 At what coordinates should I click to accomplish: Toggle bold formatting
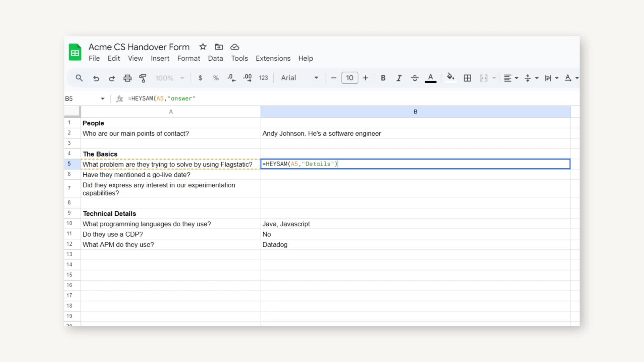point(383,78)
